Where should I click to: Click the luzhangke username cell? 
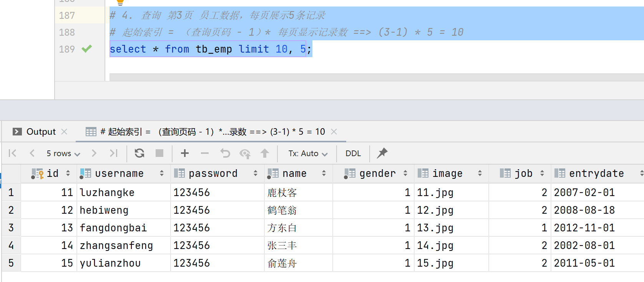coord(124,192)
